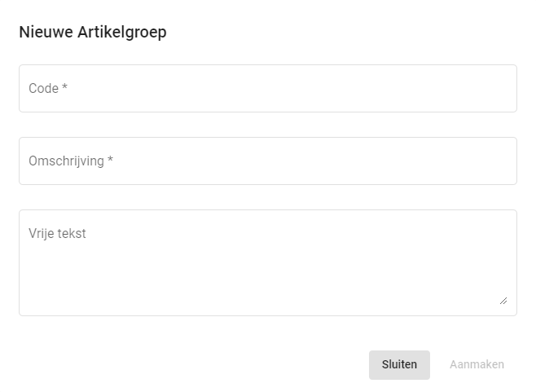Click the 'Omschrijving *' placeholder text

70,161
